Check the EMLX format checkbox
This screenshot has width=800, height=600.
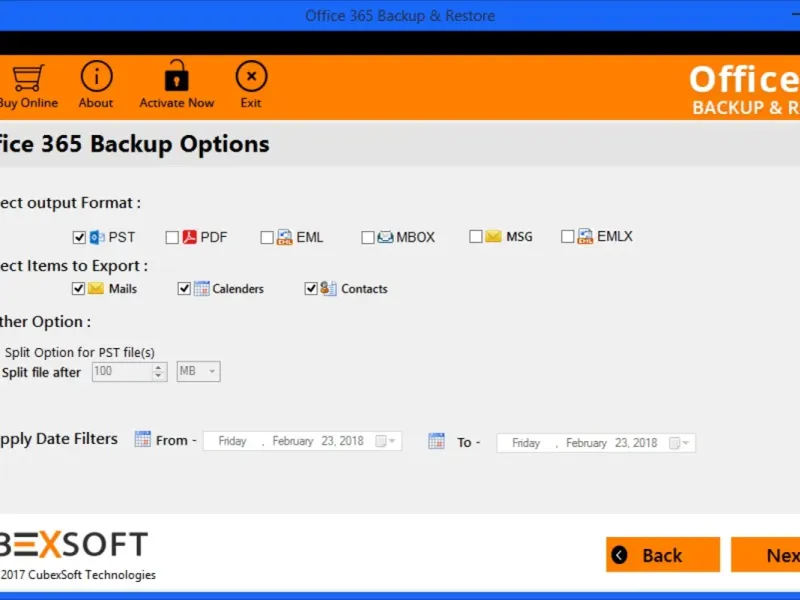coord(567,237)
